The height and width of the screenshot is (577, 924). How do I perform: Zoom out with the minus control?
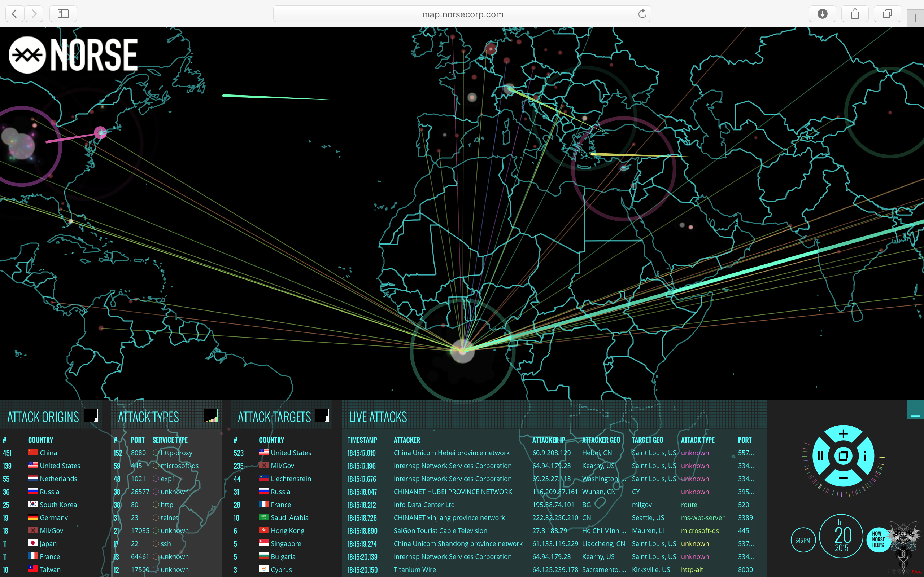click(x=843, y=478)
